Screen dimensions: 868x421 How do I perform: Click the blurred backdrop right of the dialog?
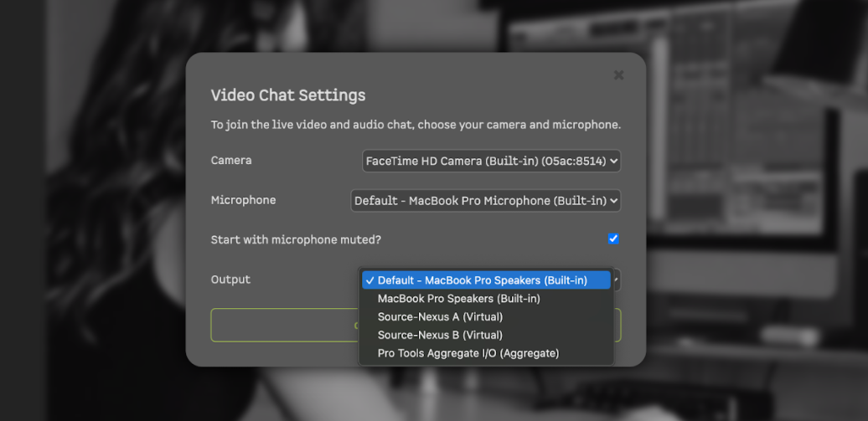coord(754,209)
